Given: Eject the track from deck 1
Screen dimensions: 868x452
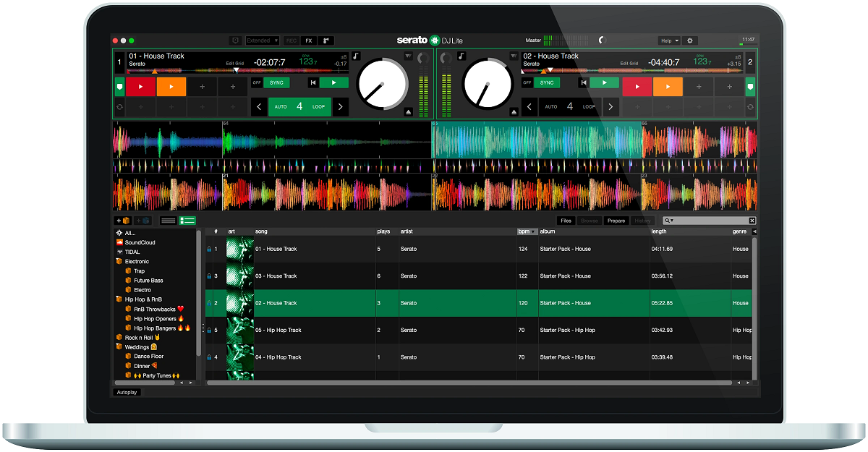Looking at the screenshot, I should click(409, 112).
